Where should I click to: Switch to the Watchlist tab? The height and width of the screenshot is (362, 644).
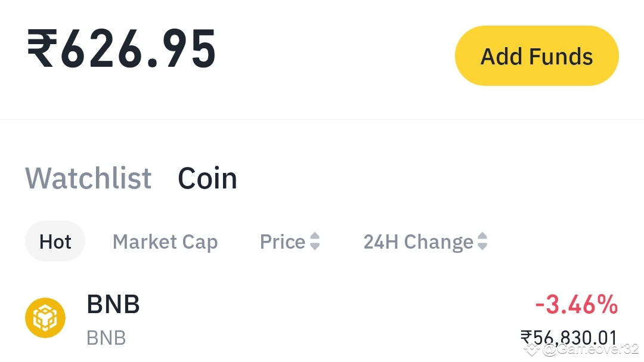click(88, 178)
